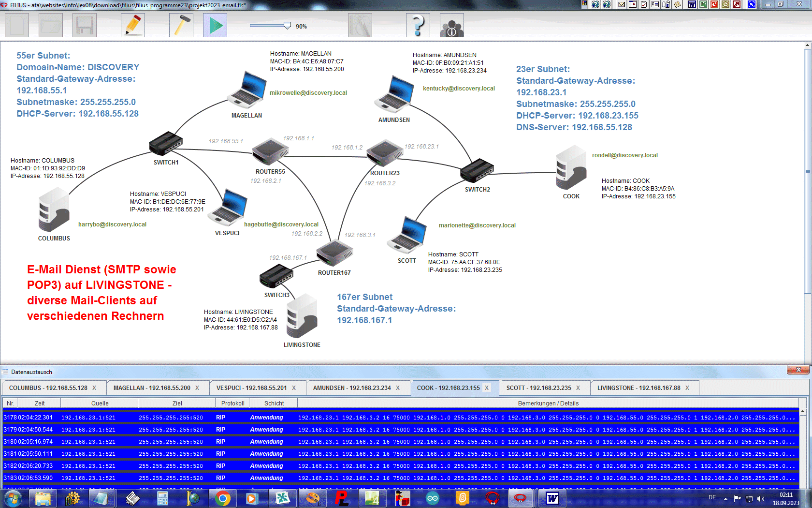
Task: Start simulation with the green play button
Action: (x=215, y=25)
